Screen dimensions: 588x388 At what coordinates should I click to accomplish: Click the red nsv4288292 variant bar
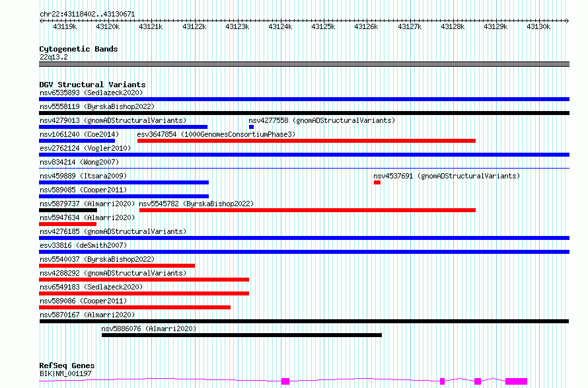tap(144, 280)
